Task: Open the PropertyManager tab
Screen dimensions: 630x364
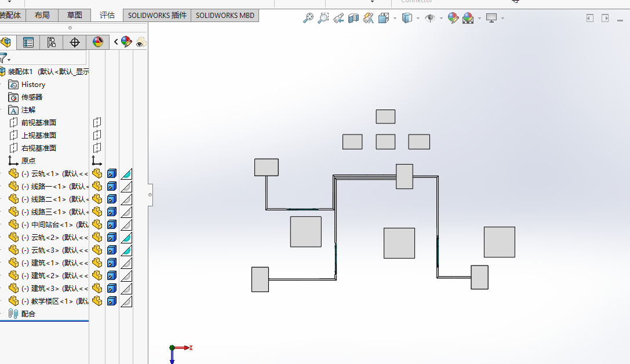Action: (28, 42)
